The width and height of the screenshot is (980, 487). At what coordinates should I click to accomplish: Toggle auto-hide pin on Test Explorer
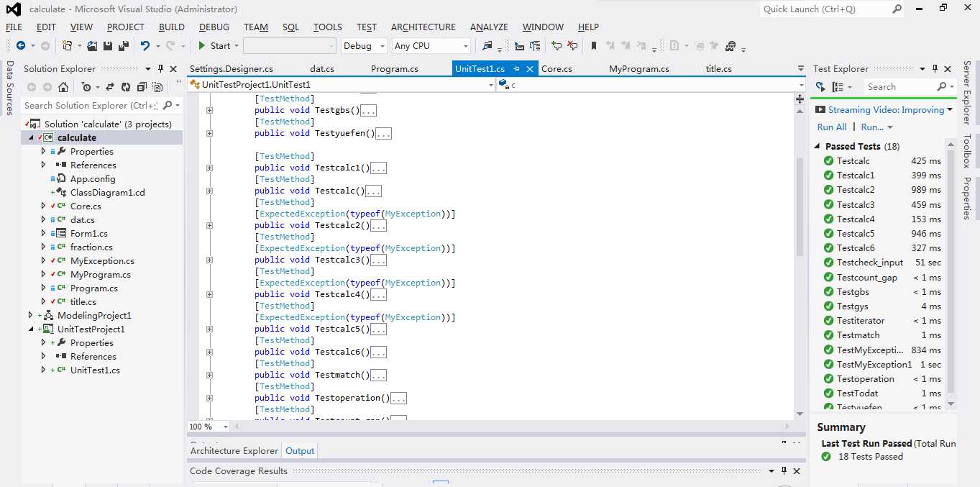click(x=935, y=69)
